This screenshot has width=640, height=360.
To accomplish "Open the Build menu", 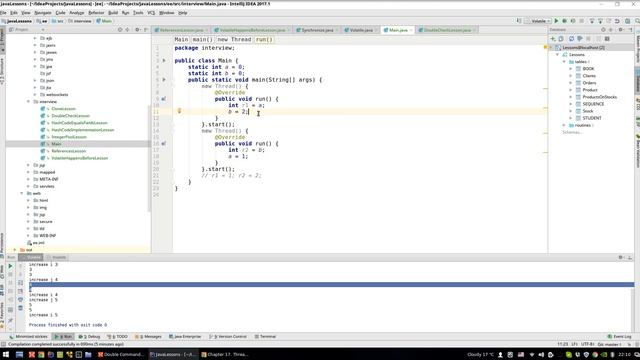I will point(113,13).
